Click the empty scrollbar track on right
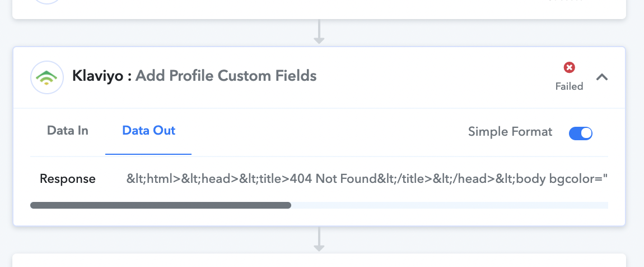Viewport: 644px width, 267px height. (x=450, y=205)
